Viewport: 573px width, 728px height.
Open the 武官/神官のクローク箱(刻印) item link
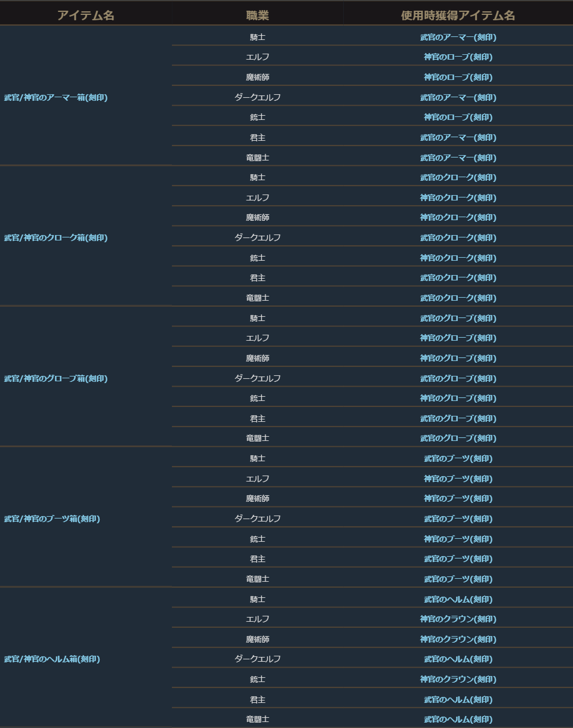(56, 238)
